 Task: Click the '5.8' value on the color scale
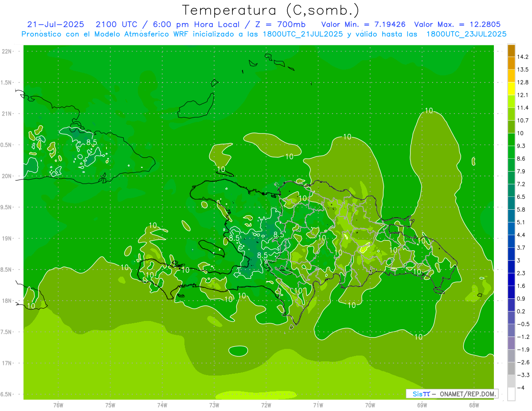coord(521,209)
